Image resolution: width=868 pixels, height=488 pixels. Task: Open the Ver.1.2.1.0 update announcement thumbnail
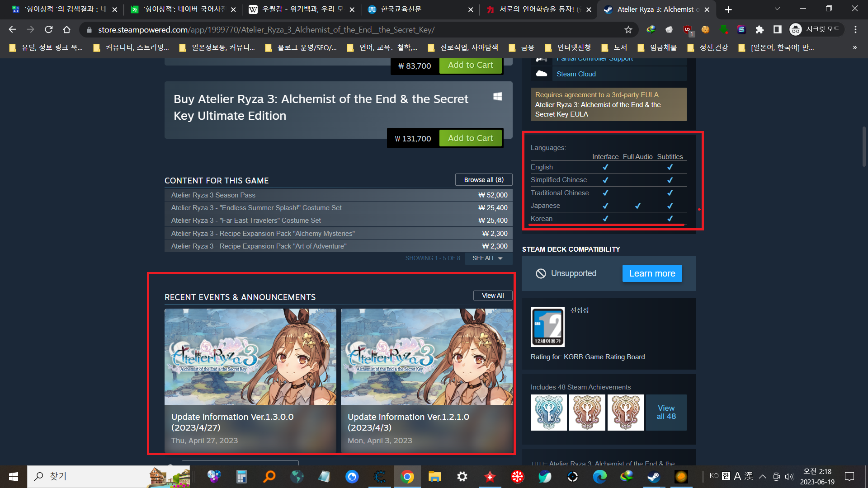click(x=427, y=357)
